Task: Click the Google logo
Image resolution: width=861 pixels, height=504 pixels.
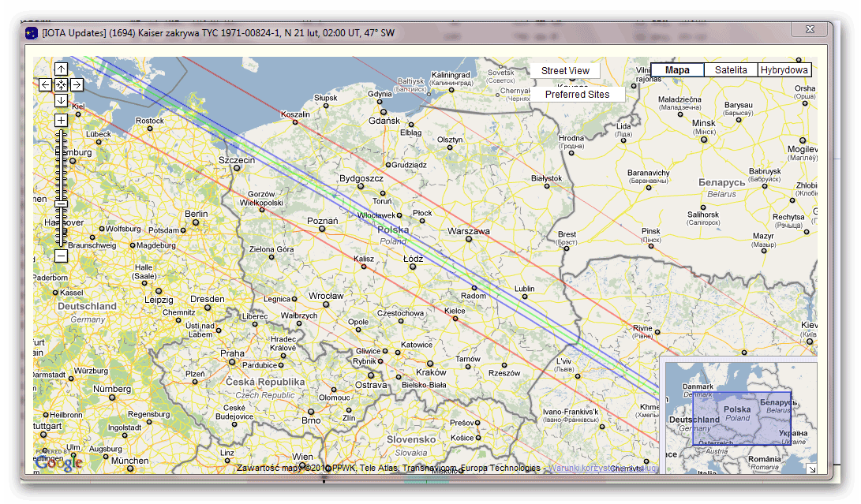Action: 58,463
